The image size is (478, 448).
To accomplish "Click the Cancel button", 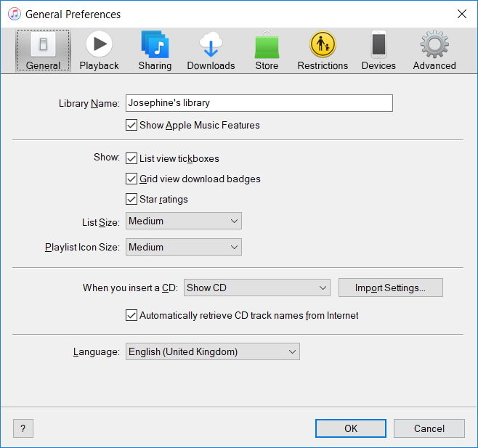I will pyautogui.click(x=429, y=428).
